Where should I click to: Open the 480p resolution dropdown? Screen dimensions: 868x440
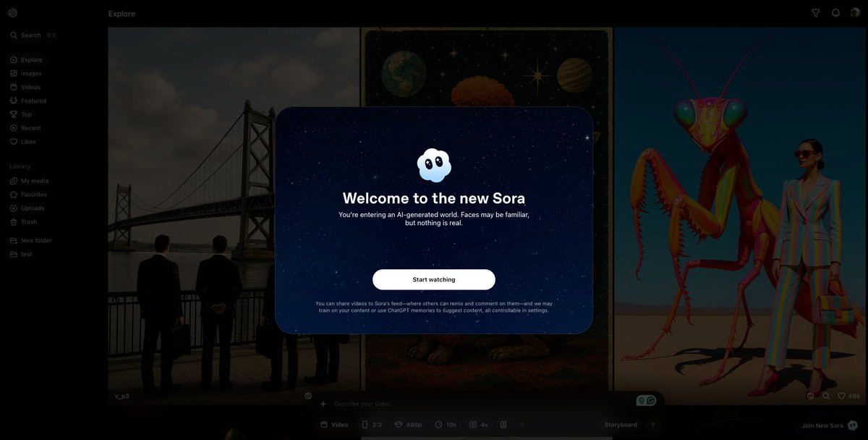[x=409, y=425]
